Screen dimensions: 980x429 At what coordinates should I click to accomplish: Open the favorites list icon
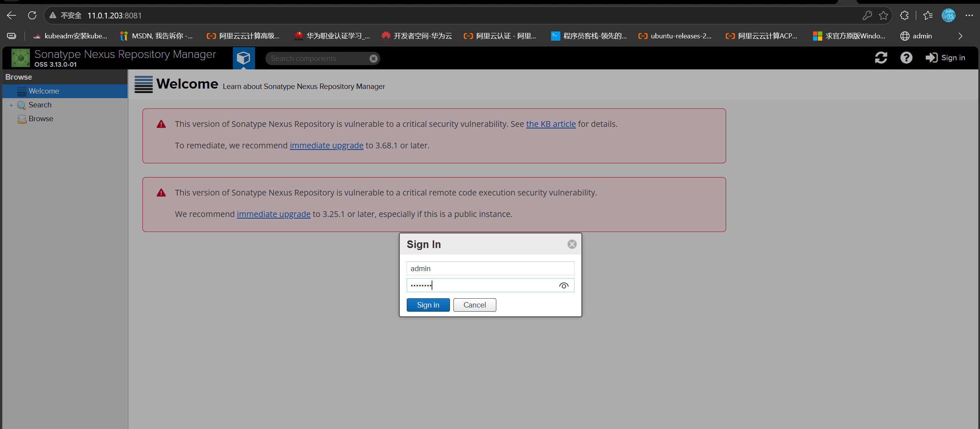tap(928, 15)
